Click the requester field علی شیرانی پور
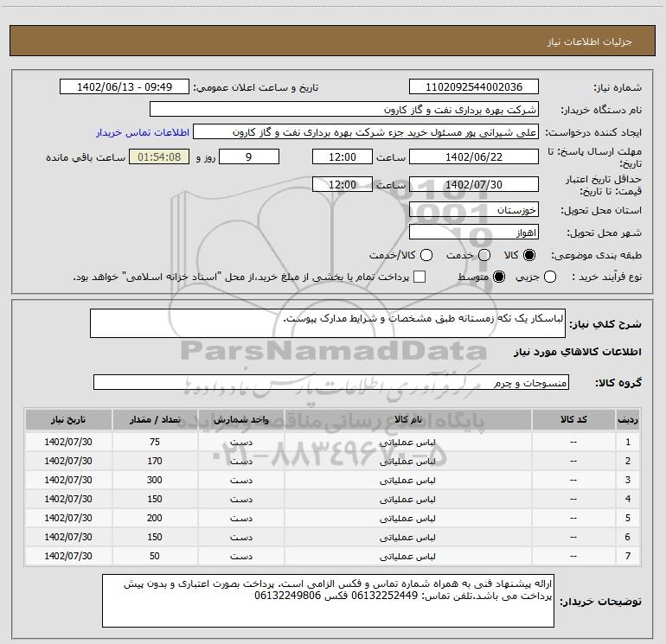This screenshot has width=666, height=644. point(366,132)
